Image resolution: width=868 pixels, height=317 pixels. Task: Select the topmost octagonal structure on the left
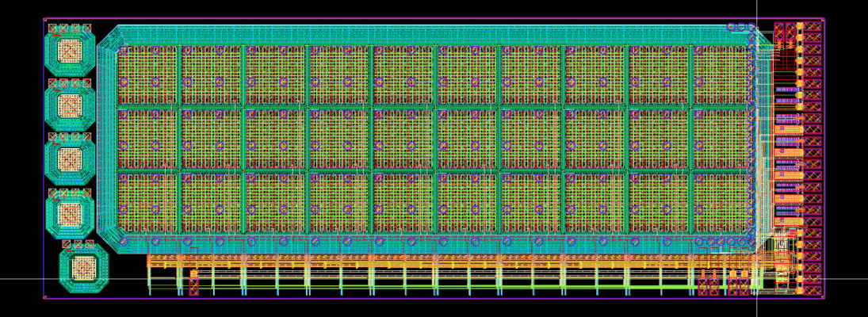[70, 52]
